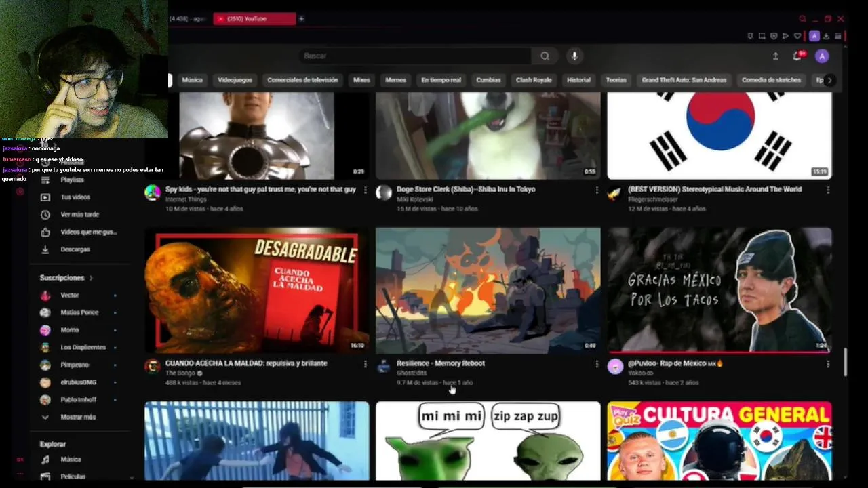Open Matías Ponce subscription channel

[x=78, y=313]
